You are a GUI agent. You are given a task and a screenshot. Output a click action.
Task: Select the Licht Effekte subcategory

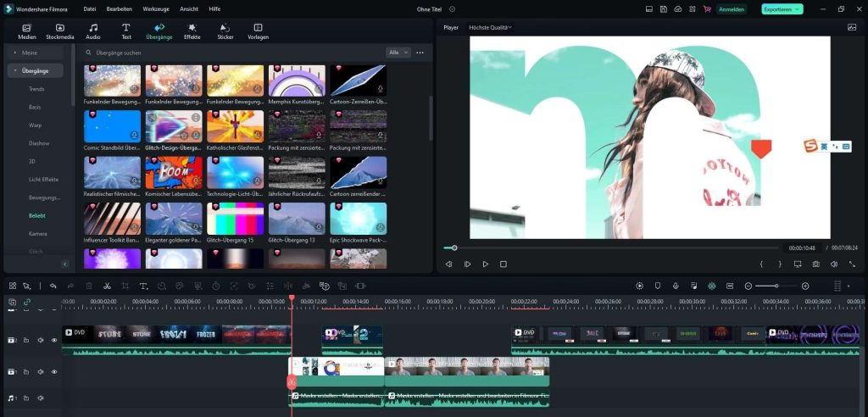[43, 180]
